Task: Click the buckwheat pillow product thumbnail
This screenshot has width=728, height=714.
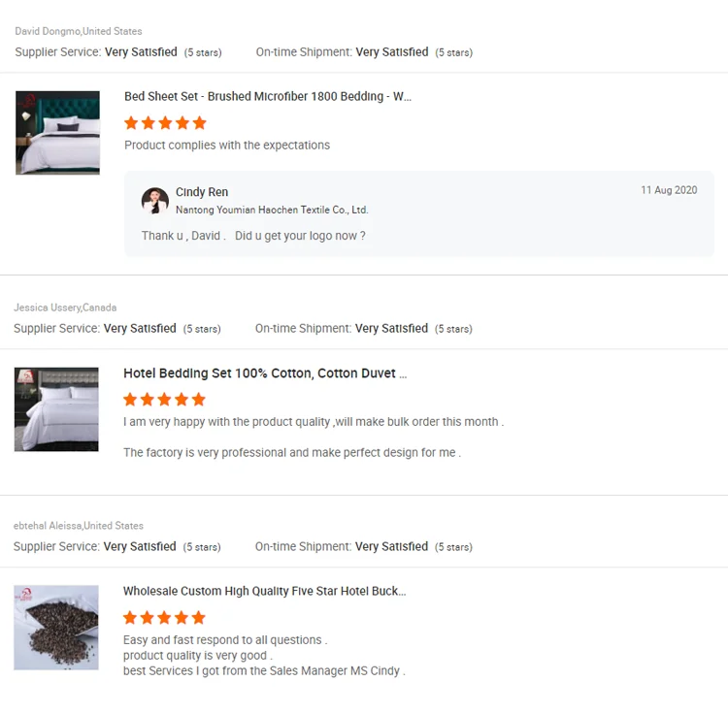Action: 56,628
